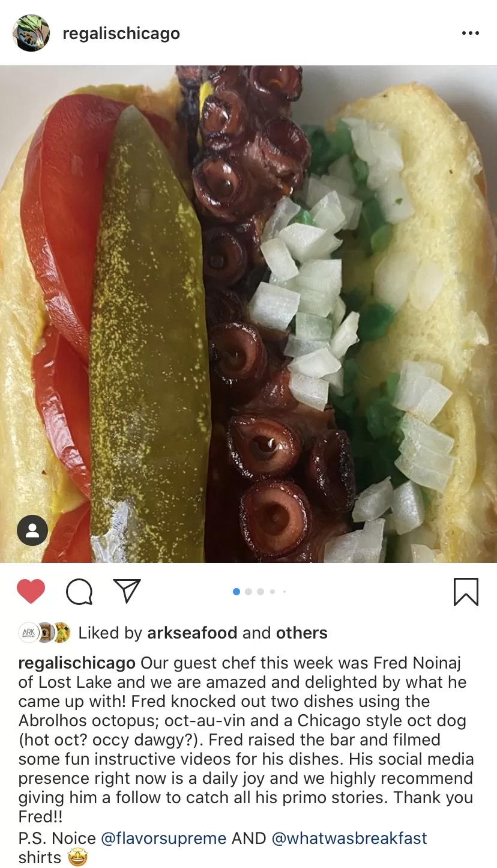Jump to second photo carousel dot
The height and width of the screenshot is (868, 497).
tap(248, 592)
